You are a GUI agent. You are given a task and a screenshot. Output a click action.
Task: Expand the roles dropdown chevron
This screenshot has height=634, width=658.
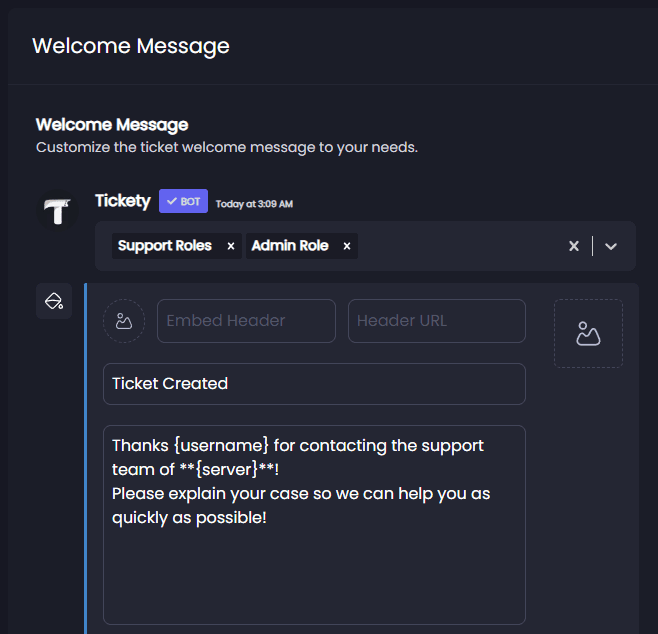611,246
